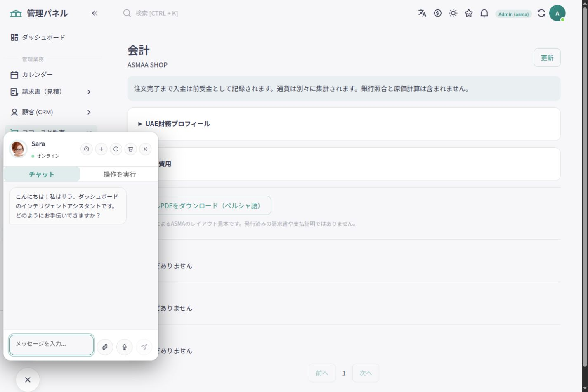Dismiss the chat widget floating X button

click(28, 380)
